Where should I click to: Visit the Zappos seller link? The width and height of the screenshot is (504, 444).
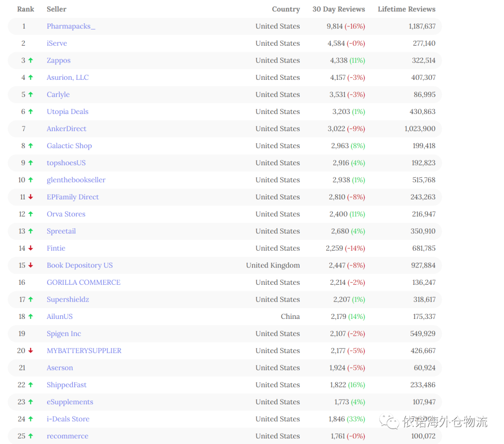58,60
